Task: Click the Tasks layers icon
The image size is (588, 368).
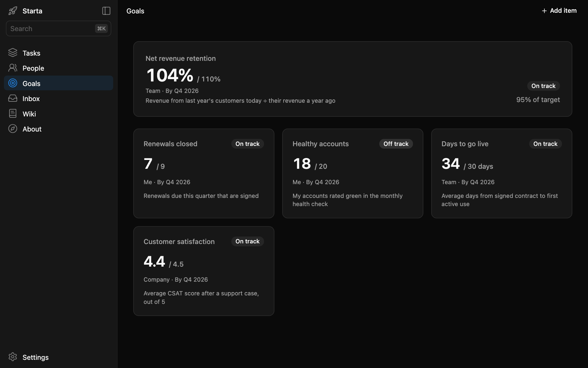Action: [13, 53]
